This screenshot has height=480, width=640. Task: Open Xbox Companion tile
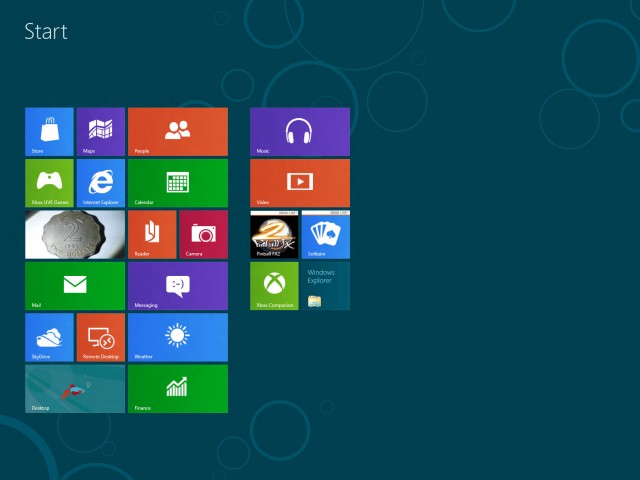[274, 286]
